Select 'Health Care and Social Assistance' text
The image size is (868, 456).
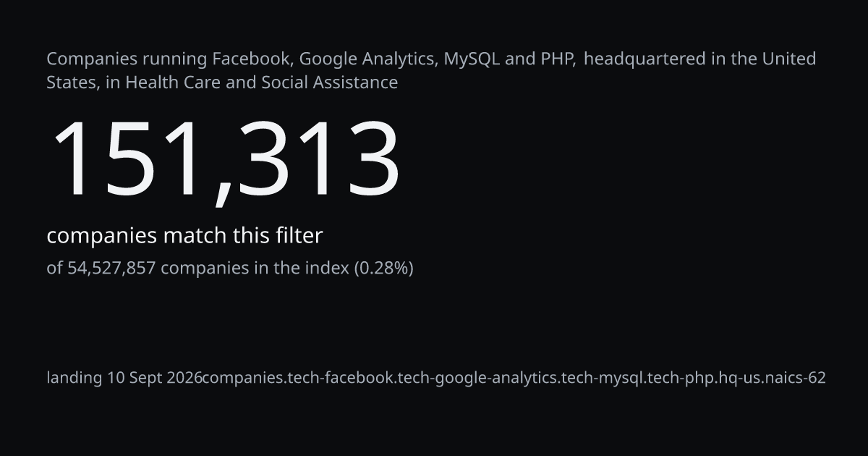pyautogui.click(x=262, y=83)
